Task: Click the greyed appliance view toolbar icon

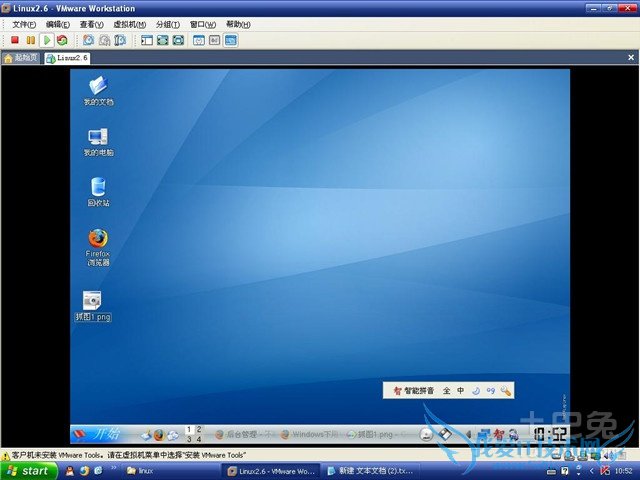Action: pyautogui.click(x=215, y=40)
